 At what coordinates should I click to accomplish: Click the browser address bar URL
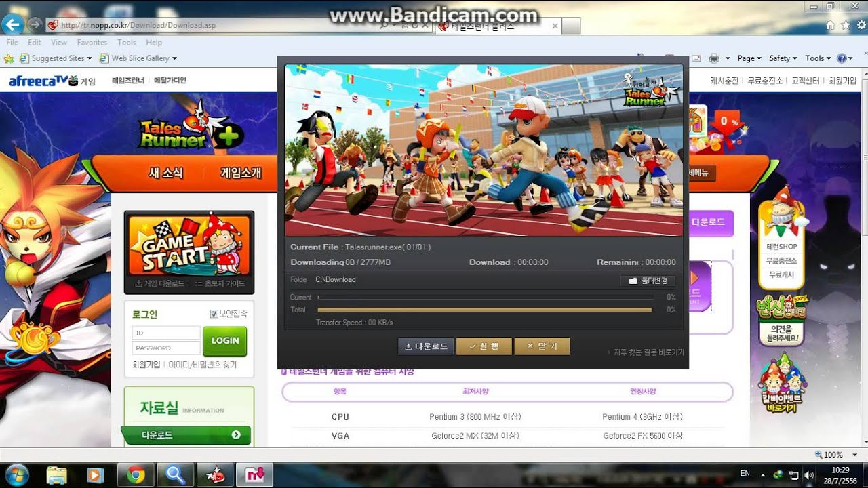click(138, 26)
